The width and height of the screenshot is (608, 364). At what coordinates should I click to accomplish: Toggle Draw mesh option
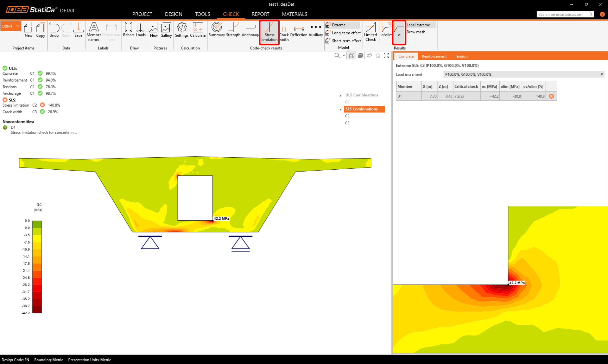[416, 32]
